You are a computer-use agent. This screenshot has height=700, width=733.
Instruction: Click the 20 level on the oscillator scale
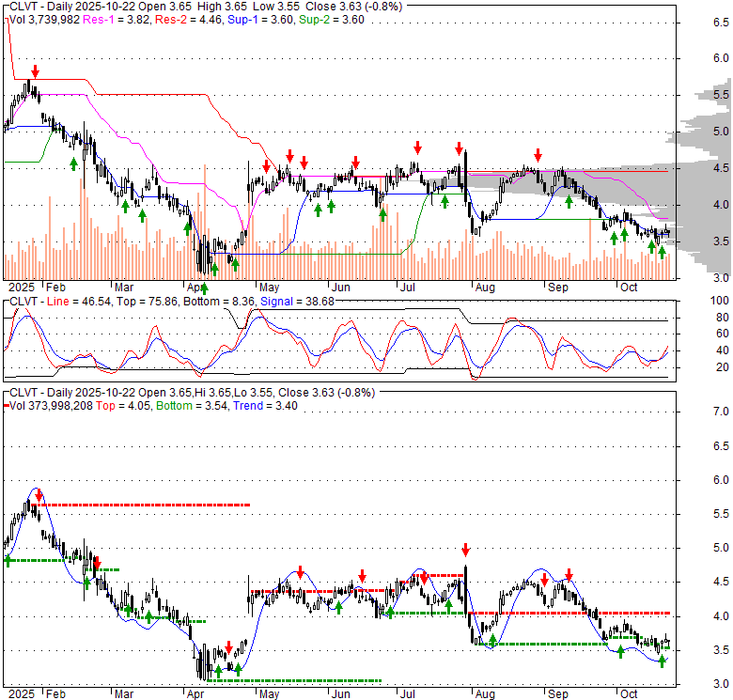point(723,367)
